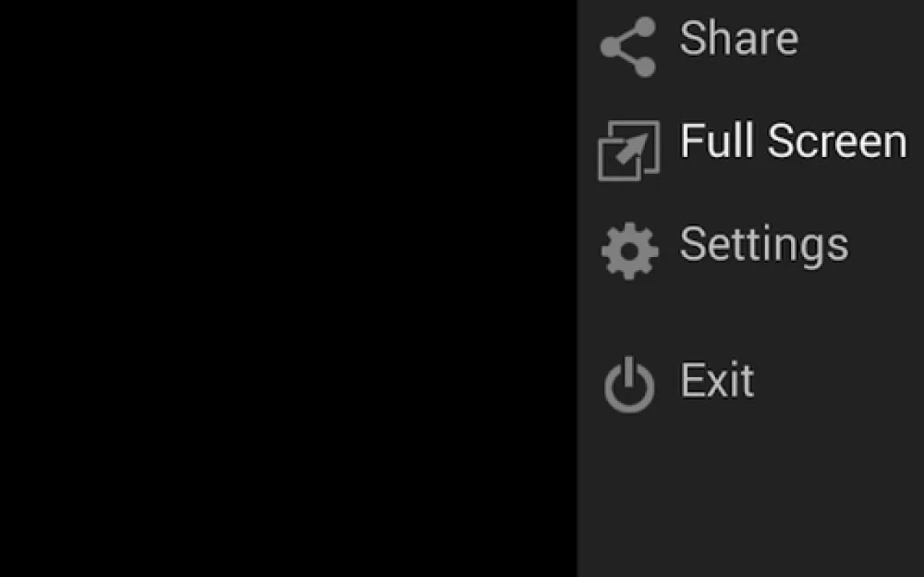Choose the Exit text label
The height and width of the screenshot is (577, 924).
[x=717, y=380]
